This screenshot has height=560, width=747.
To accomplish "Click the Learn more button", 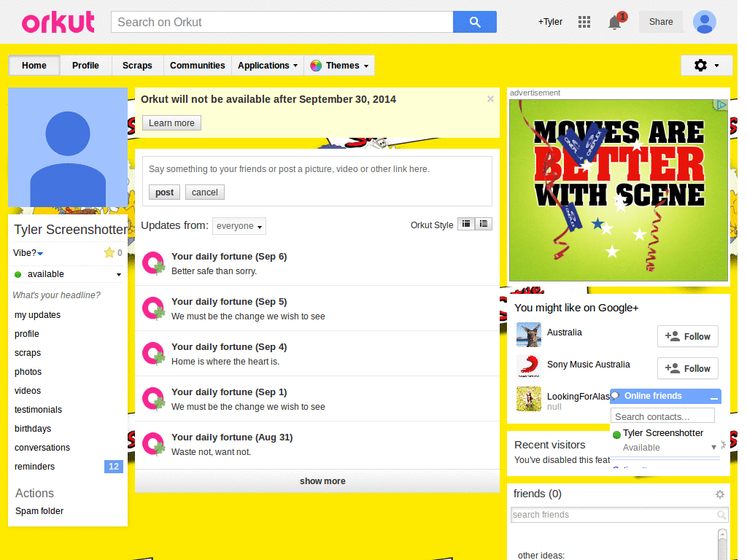I will point(171,123).
